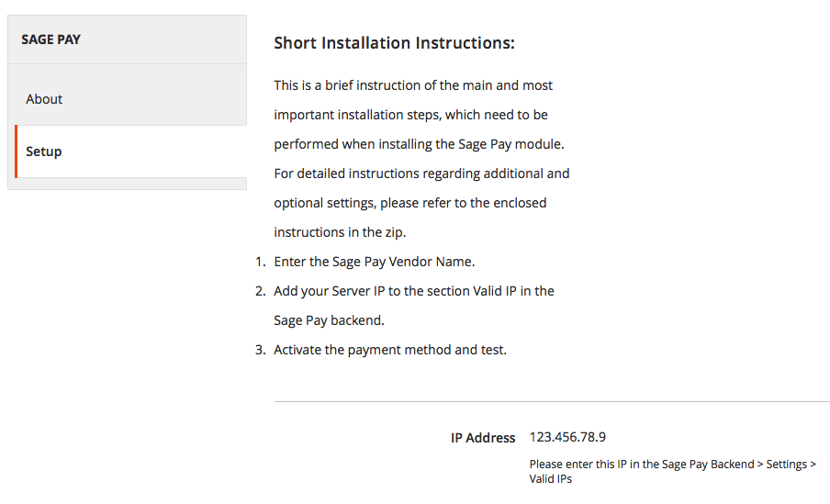This screenshot has width=830, height=504.
Task: Click list number 1 marker
Action: pos(261,262)
